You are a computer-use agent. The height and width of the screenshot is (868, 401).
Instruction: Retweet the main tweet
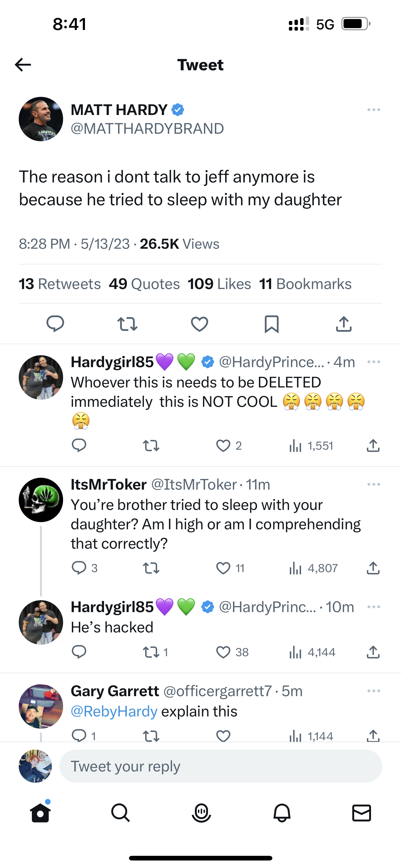coord(127,324)
